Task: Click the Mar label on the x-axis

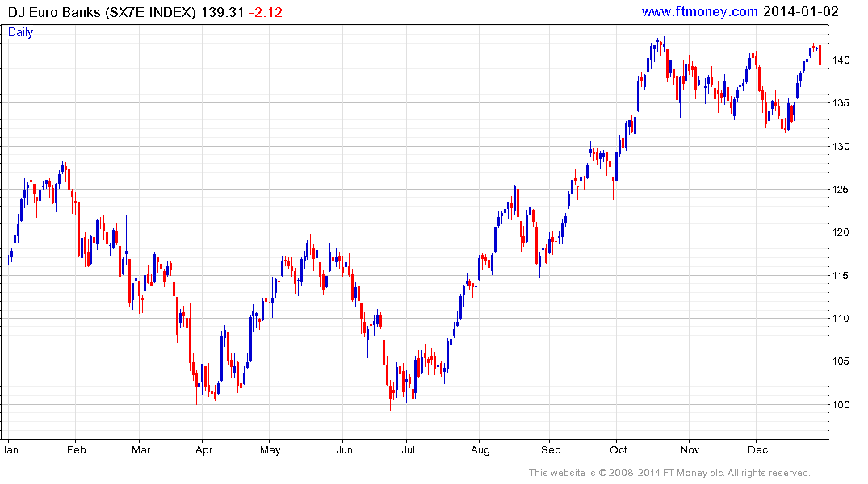Action: [140, 449]
